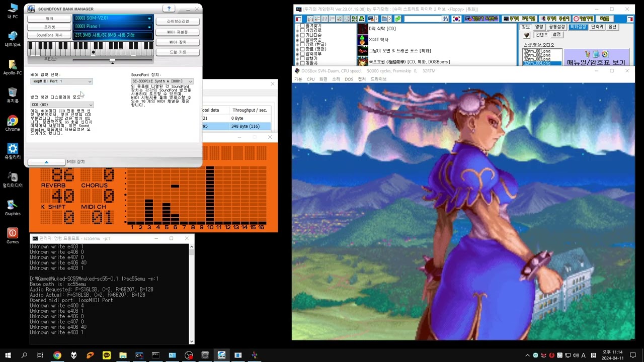Open the Piano 1 preset dropdown
Image resolution: width=644 pixels, height=362 pixels.
point(149,27)
